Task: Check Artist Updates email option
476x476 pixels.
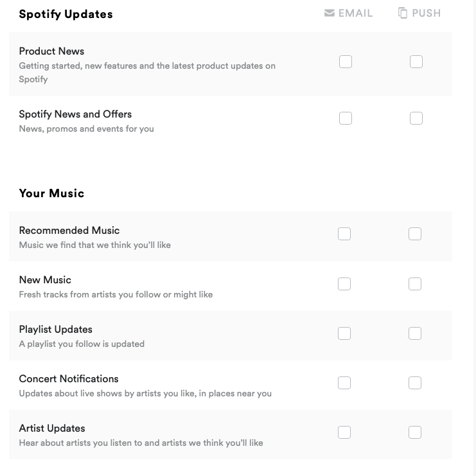Action: click(x=344, y=432)
